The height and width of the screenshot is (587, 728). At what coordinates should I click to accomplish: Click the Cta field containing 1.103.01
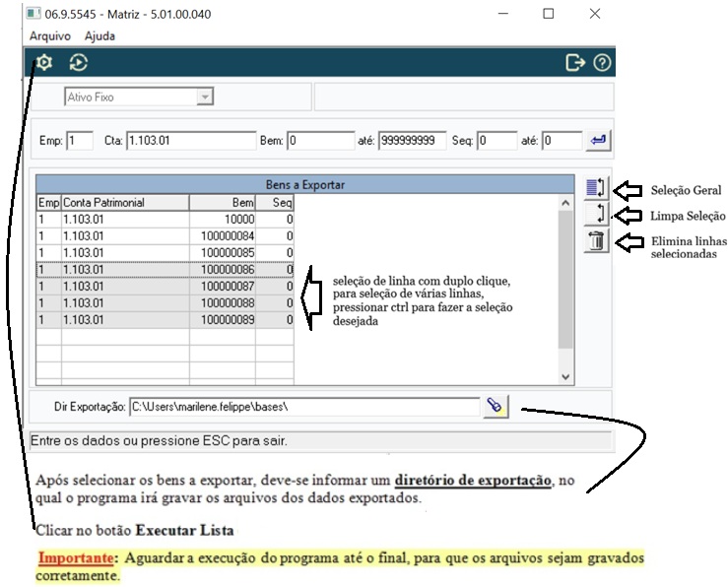tap(191, 141)
